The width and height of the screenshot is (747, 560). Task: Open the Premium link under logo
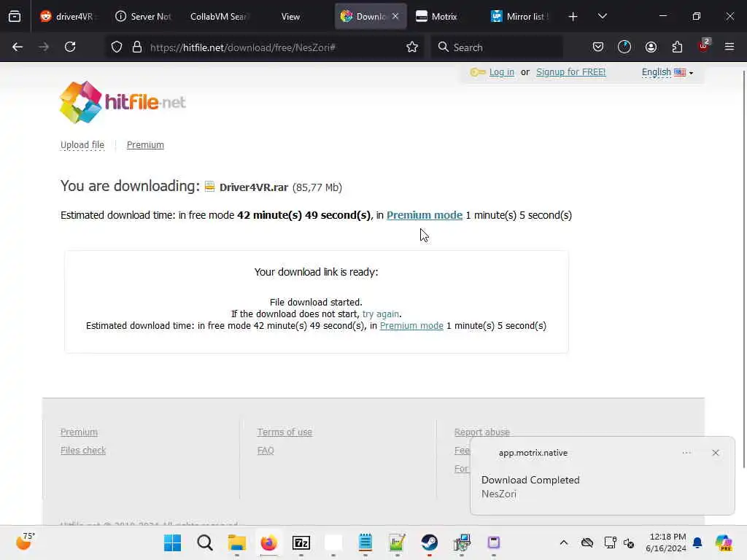[x=145, y=145]
